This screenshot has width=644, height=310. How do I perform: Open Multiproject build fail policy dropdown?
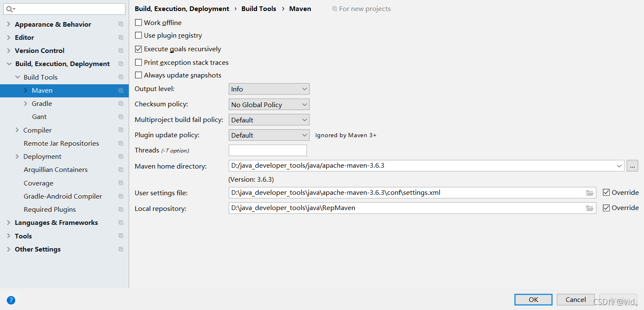tap(269, 120)
